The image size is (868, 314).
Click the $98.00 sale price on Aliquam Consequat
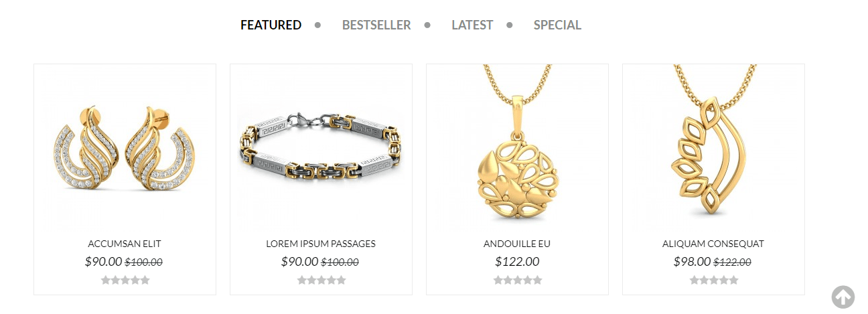point(692,262)
